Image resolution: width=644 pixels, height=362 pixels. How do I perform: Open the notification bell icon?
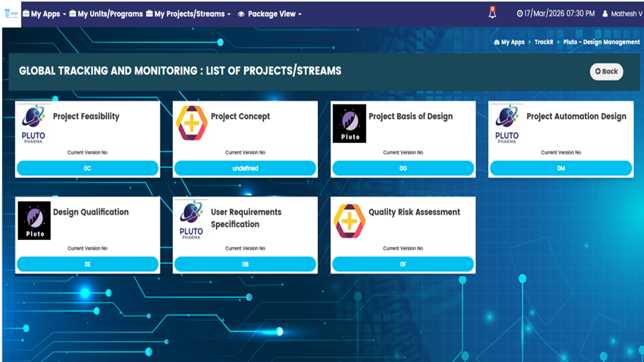pos(492,13)
